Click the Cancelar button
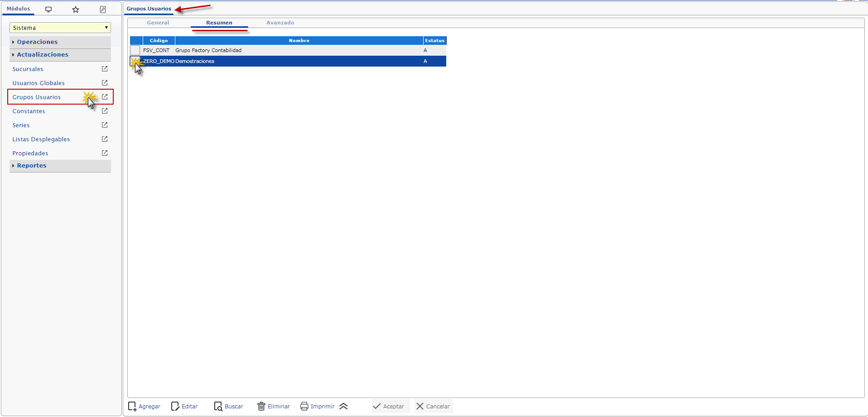 click(x=433, y=406)
